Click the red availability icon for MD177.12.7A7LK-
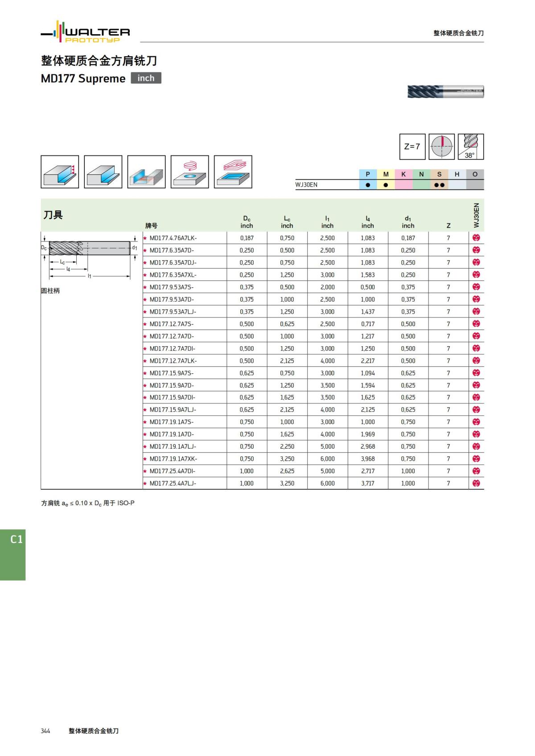 coord(476,361)
